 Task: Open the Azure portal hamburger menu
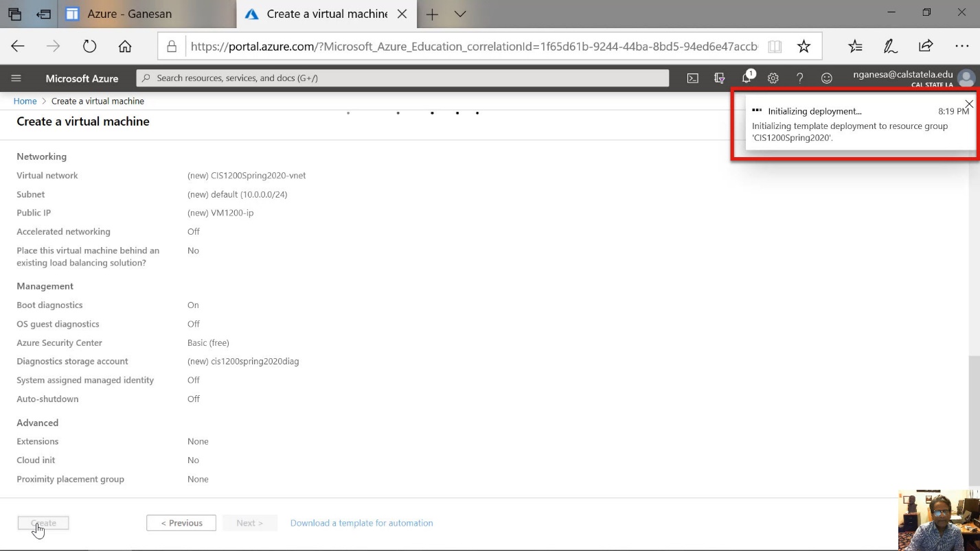(x=16, y=78)
